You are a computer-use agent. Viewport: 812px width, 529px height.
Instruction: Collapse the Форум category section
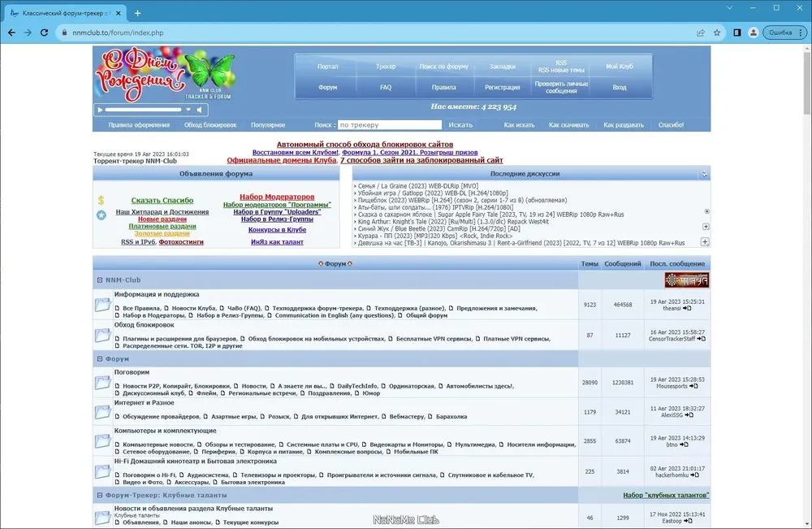click(x=99, y=358)
